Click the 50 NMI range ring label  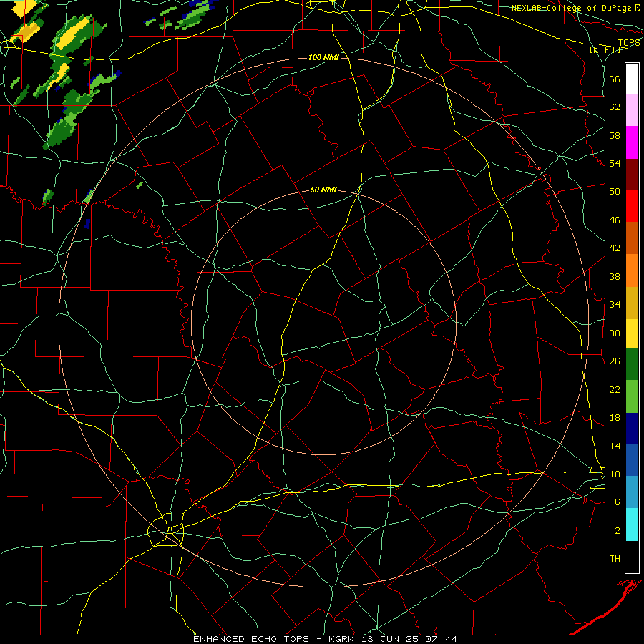[323, 190]
